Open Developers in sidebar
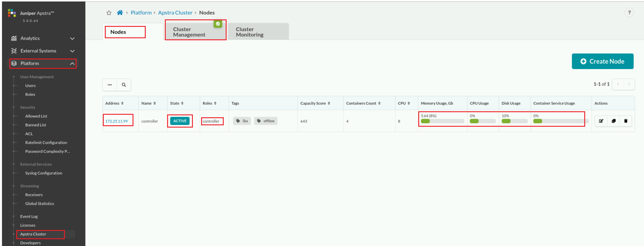Image resolution: width=644 pixels, height=246 pixels. pos(30,243)
